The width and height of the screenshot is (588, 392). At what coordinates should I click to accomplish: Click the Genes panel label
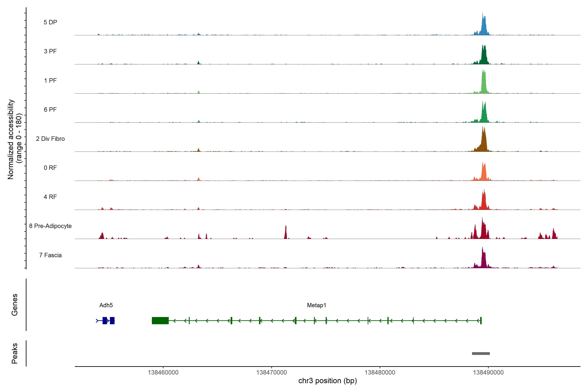[x=15, y=305]
